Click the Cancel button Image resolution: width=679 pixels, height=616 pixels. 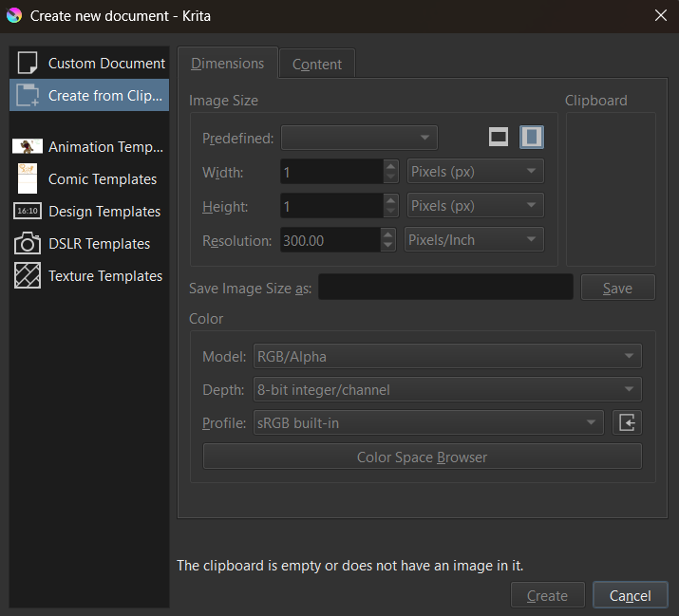[630, 595]
